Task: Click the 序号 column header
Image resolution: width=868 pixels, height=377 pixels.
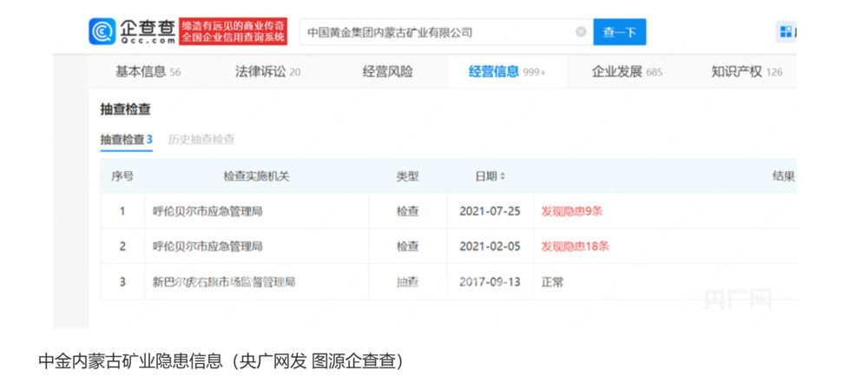Action: pos(122,176)
